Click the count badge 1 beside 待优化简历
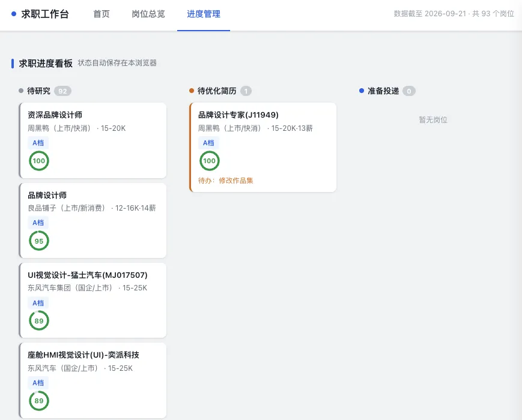 [246, 91]
